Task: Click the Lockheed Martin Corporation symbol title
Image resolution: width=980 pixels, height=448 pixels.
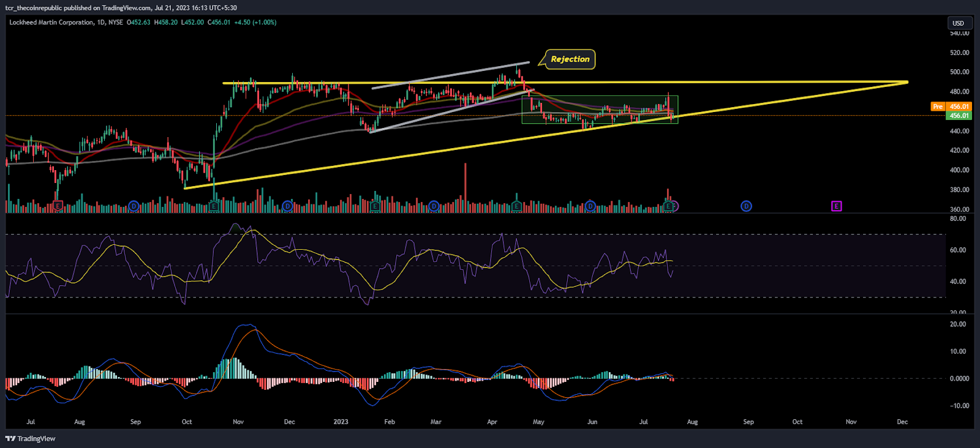Action: point(51,23)
